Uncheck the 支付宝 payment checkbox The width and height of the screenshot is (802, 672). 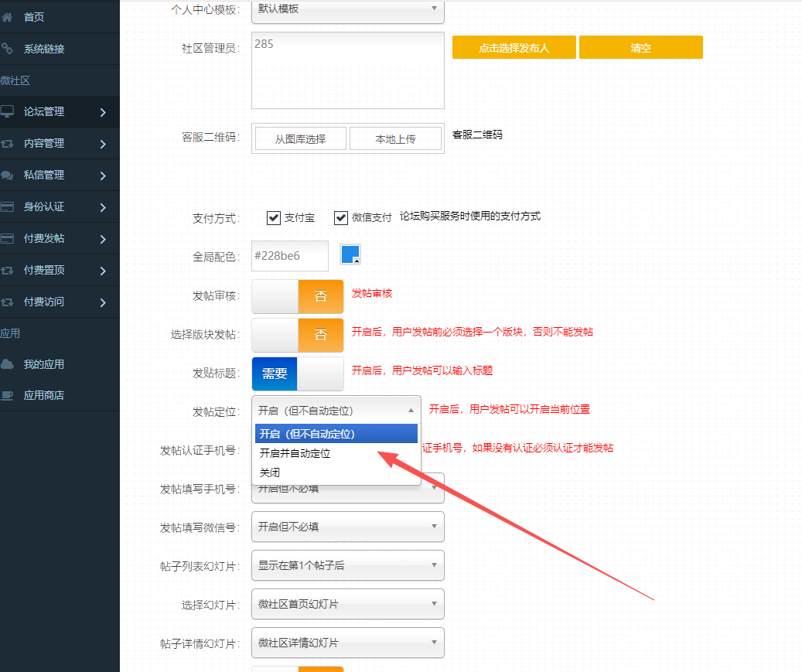273,218
